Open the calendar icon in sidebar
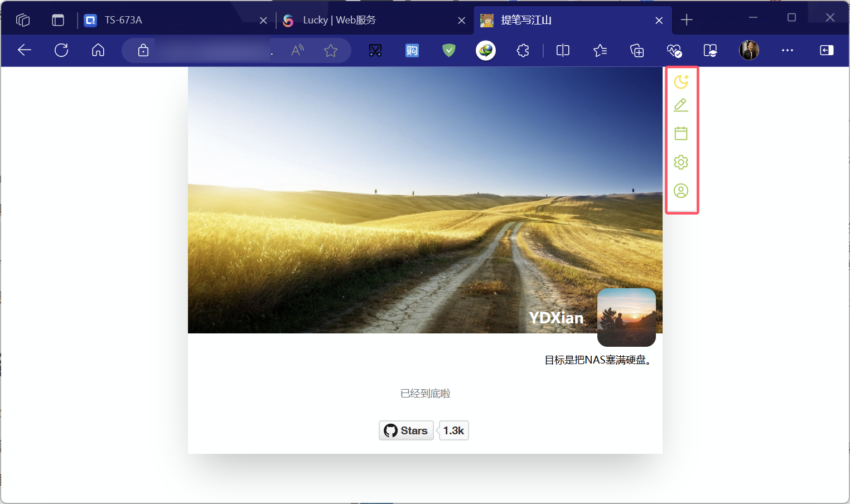Screen dimensions: 850x504 [x=681, y=133]
